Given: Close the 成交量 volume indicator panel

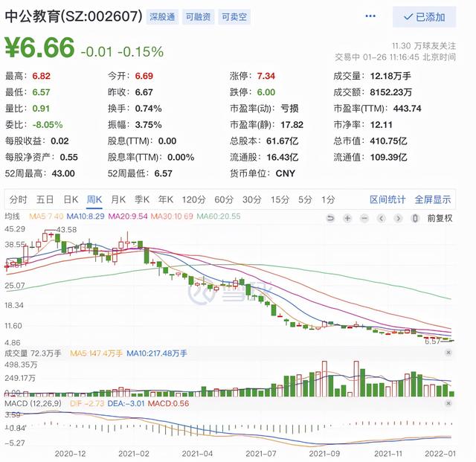Looking at the screenshot, I should pyautogui.click(x=448, y=353).
